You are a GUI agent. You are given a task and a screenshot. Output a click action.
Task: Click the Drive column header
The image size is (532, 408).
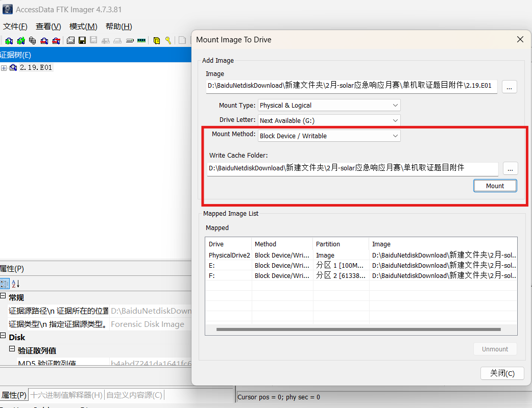pyautogui.click(x=229, y=244)
